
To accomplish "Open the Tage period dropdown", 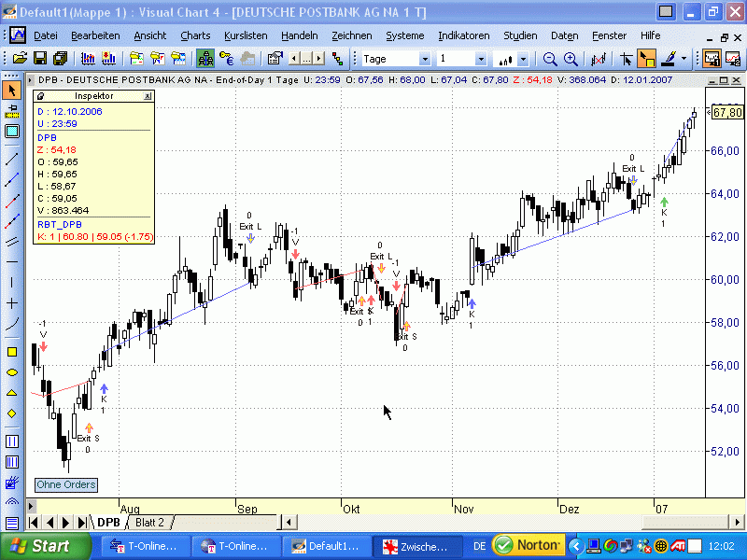I will 425,59.
